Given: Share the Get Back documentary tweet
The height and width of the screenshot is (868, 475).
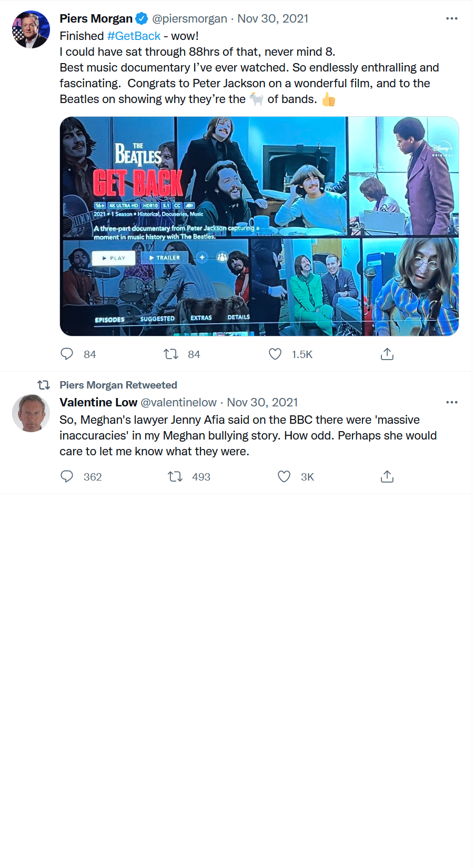Looking at the screenshot, I should (x=387, y=354).
